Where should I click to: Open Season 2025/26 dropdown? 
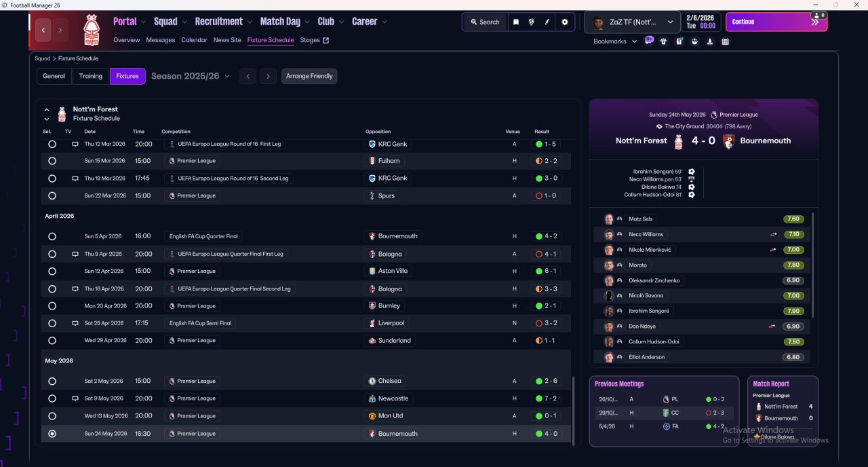coord(191,76)
